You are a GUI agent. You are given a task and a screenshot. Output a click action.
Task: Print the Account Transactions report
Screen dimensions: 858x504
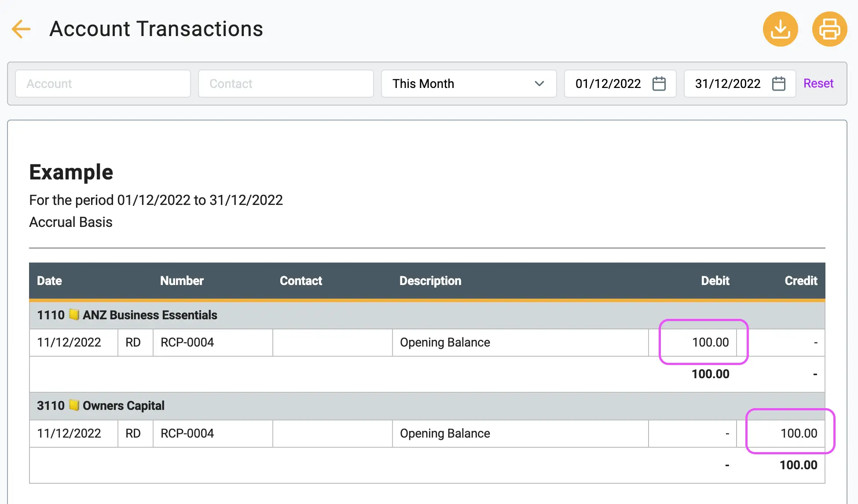pyautogui.click(x=829, y=29)
